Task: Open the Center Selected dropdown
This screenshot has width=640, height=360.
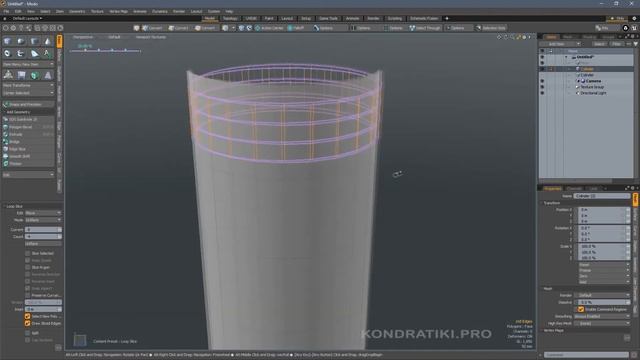Action: pos(28,93)
